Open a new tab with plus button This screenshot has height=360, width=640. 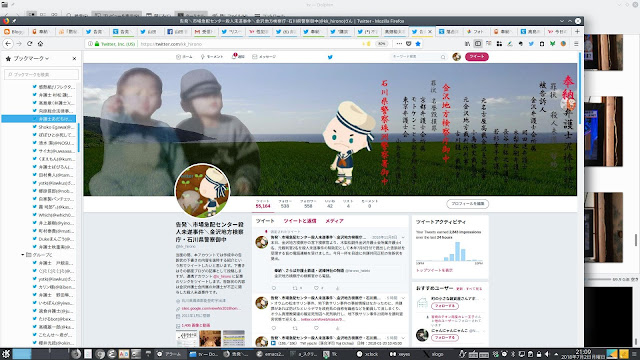(577, 31)
